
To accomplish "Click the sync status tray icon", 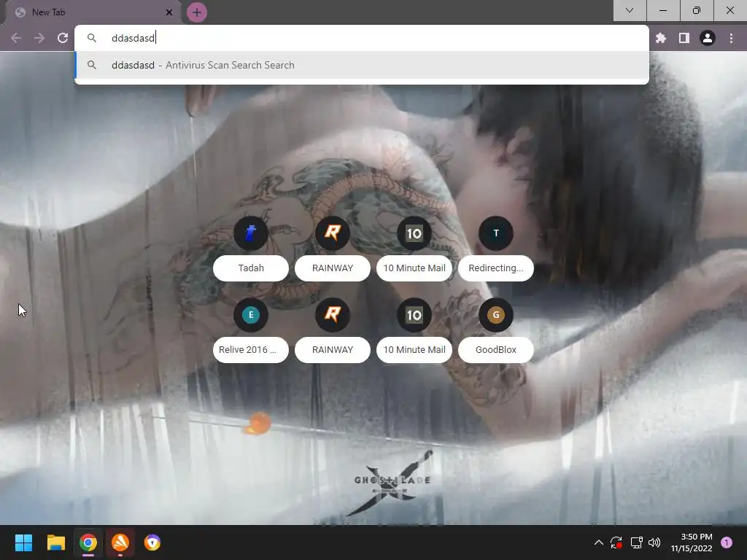I will tap(616, 542).
